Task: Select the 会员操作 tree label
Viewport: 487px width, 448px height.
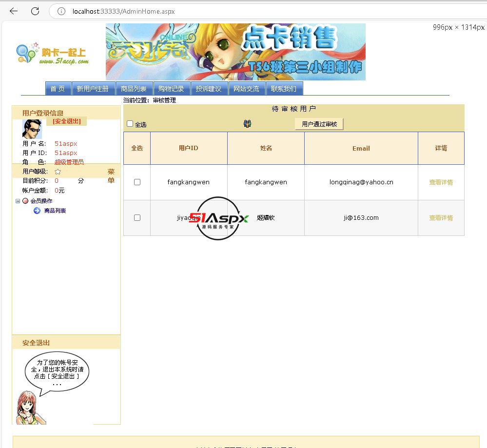Action: 41,201
